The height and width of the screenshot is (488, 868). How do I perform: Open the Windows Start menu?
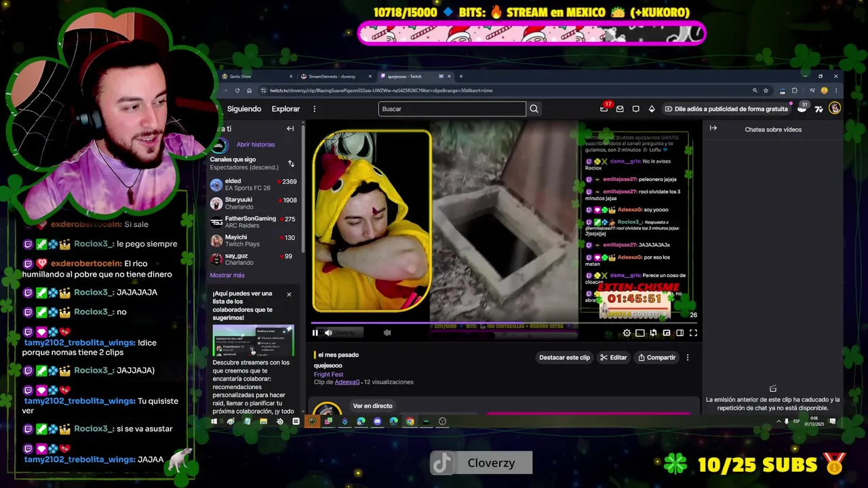click(x=214, y=421)
